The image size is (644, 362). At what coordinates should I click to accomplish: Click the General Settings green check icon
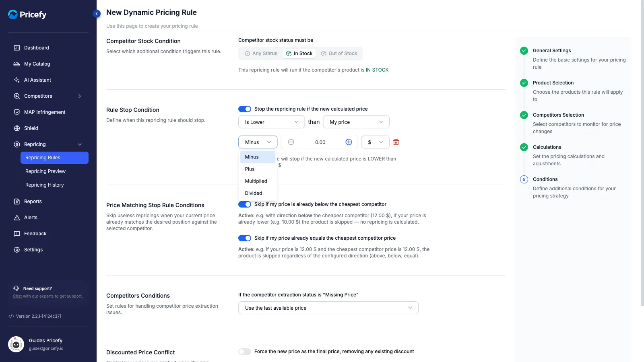[x=524, y=51]
